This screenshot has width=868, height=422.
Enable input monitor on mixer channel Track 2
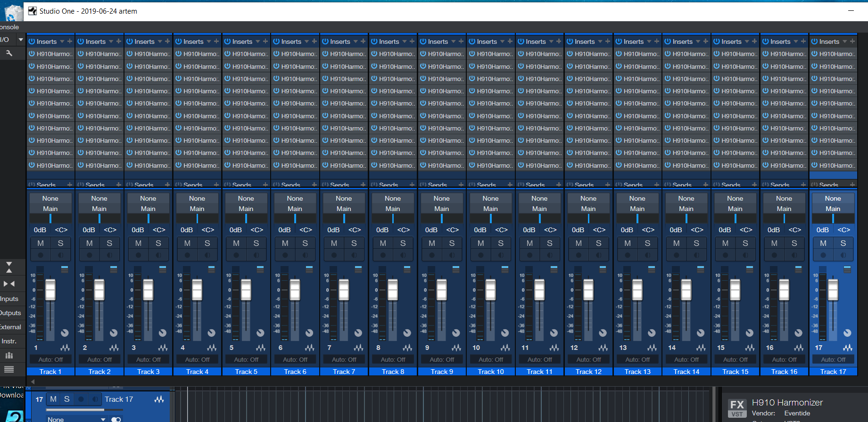tap(109, 255)
